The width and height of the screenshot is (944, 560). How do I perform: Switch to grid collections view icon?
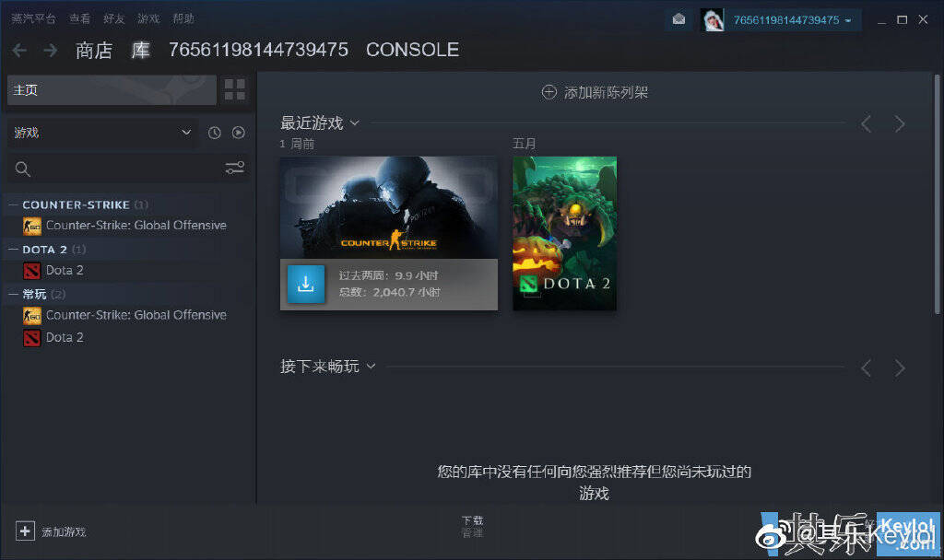235,89
